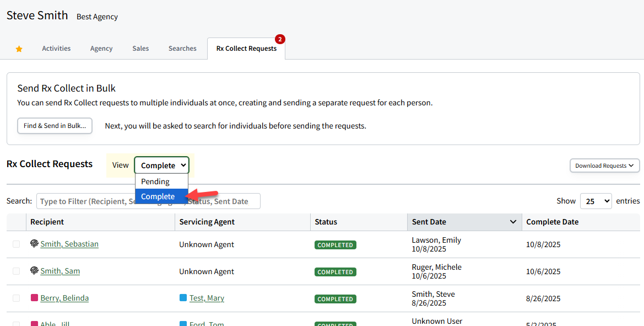
Task: Click the red notification badge on Rx Collect Requests
Action: [280, 39]
